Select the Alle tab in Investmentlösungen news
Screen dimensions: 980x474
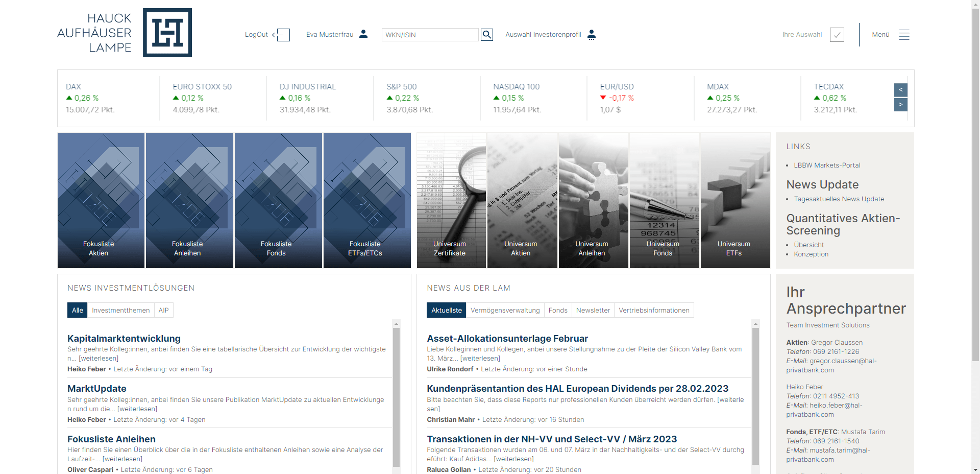click(78, 310)
